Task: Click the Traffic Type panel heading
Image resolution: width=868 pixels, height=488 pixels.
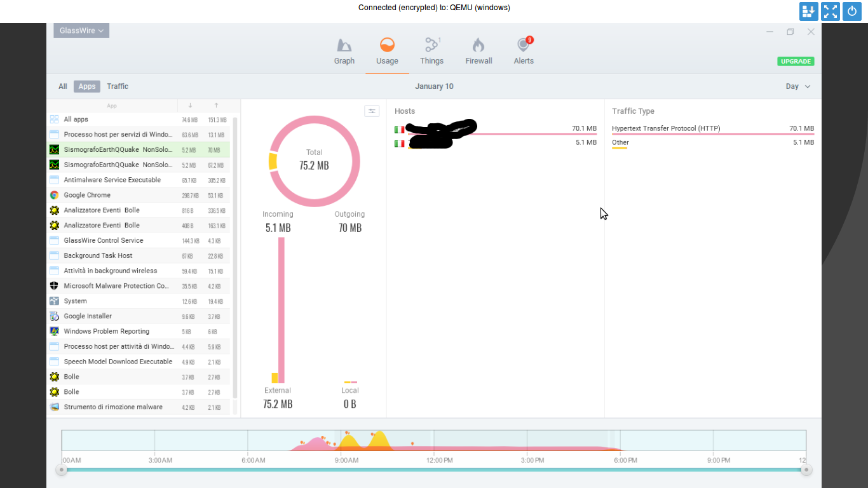Action: tap(633, 111)
